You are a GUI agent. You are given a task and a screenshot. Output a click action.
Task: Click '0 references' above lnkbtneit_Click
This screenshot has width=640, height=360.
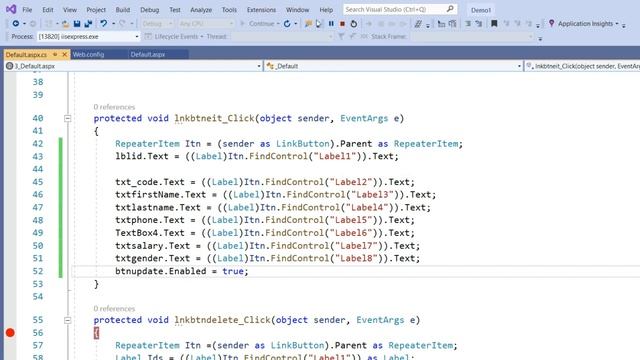114,107
